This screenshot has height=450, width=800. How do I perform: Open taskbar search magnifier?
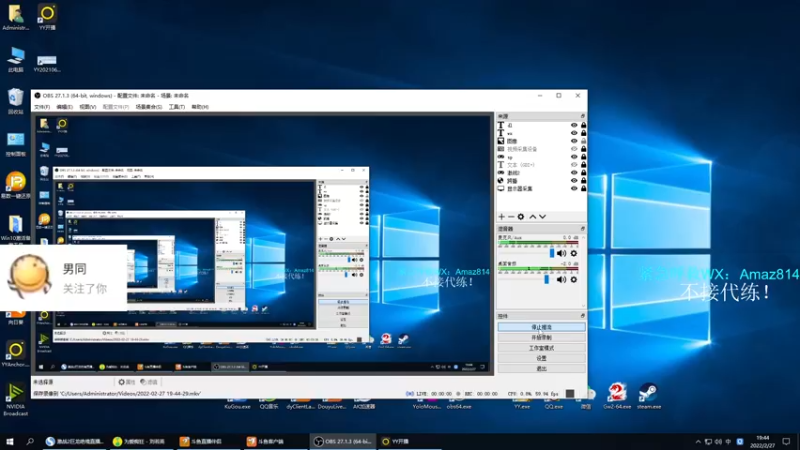tap(30, 441)
